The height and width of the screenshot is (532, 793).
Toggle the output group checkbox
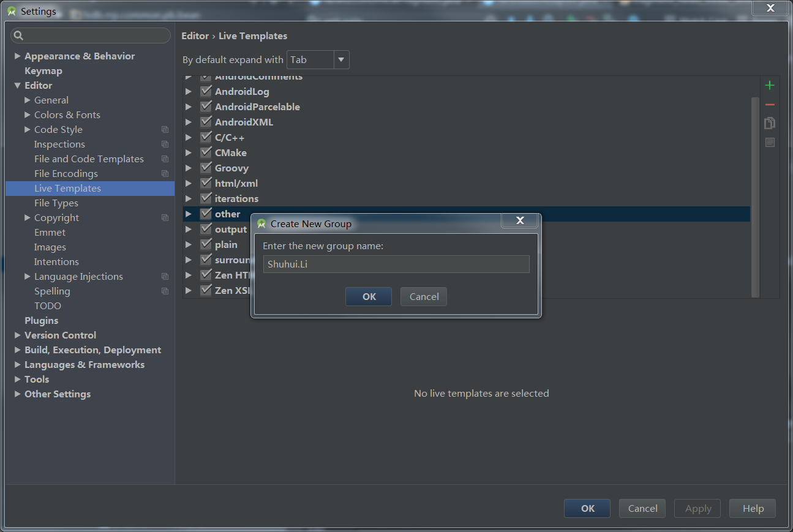[206, 229]
